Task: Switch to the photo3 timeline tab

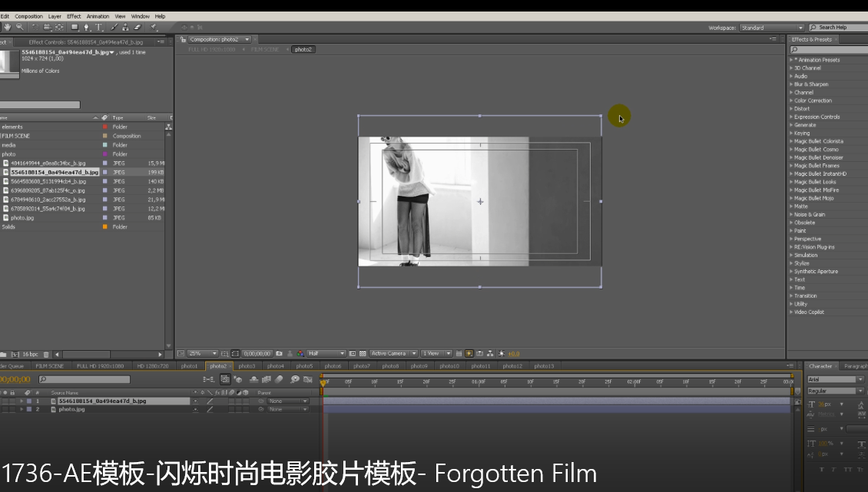Action: [247, 366]
